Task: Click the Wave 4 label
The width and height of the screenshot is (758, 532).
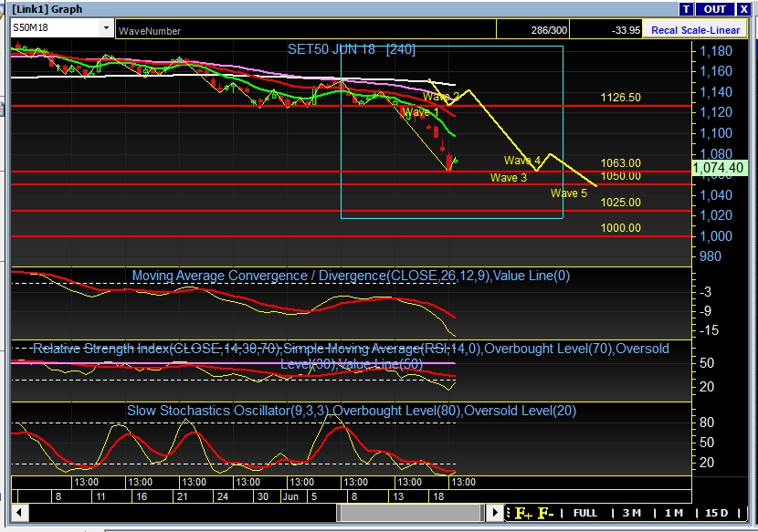Action: coord(522,161)
